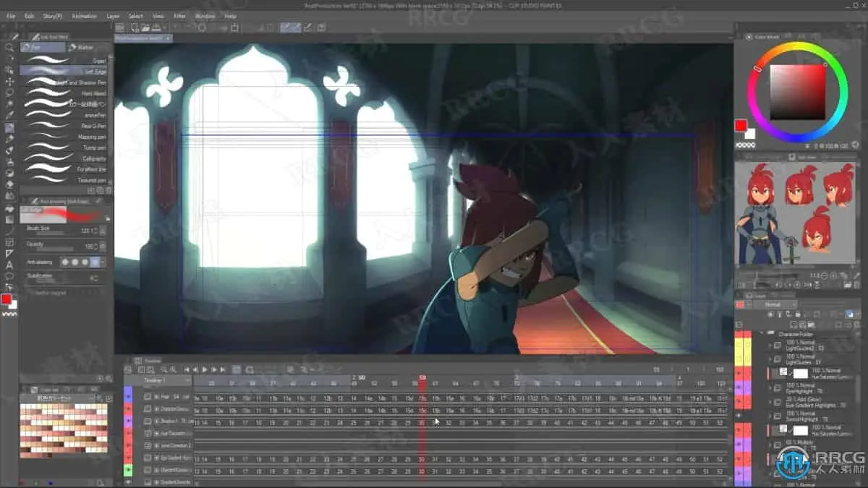Click the color wheel saturation square

(797, 92)
